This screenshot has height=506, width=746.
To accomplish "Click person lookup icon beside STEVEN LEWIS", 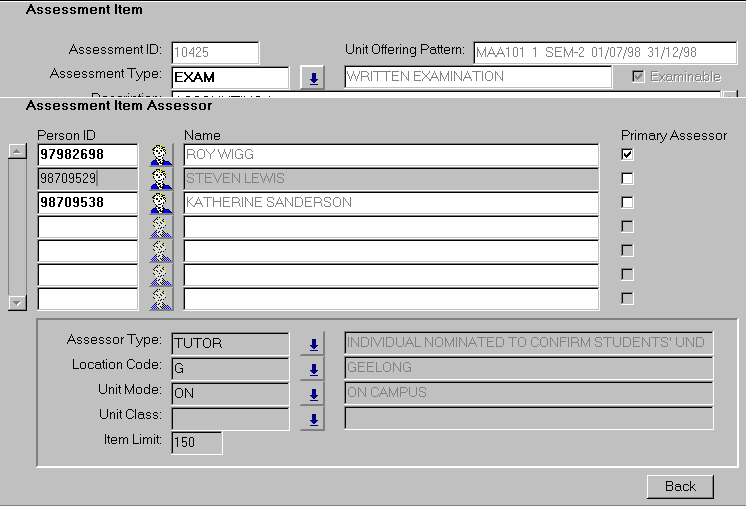I will pyautogui.click(x=161, y=179).
